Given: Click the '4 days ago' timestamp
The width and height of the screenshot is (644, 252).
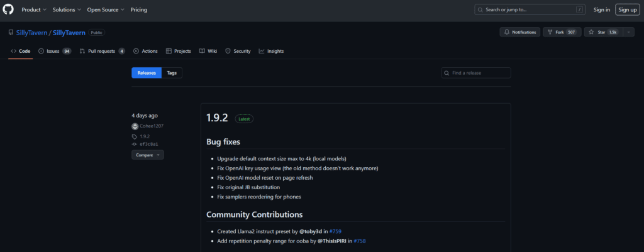Looking at the screenshot, I should click(145, 116).
